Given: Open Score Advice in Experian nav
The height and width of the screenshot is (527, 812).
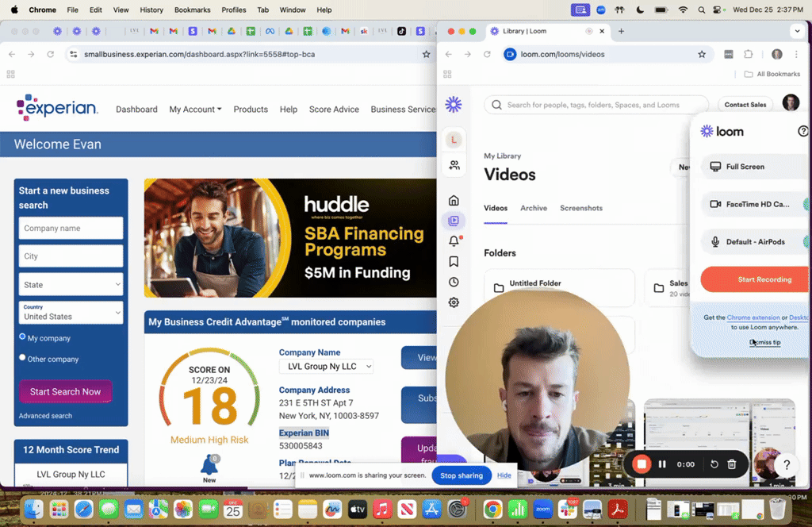Looking at the screenshot, I should (x=334, y=110).
